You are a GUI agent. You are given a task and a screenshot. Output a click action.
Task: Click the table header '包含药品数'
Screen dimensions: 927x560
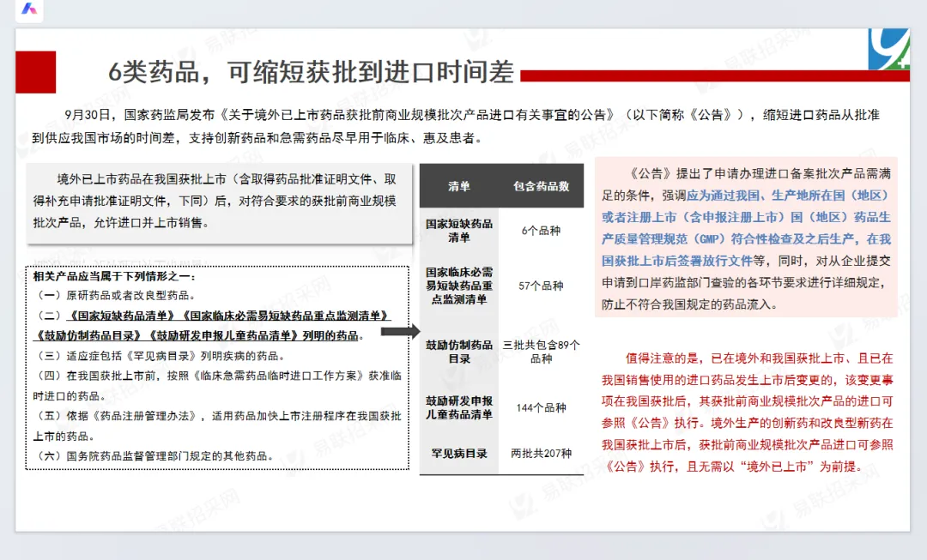coord(541,186)
